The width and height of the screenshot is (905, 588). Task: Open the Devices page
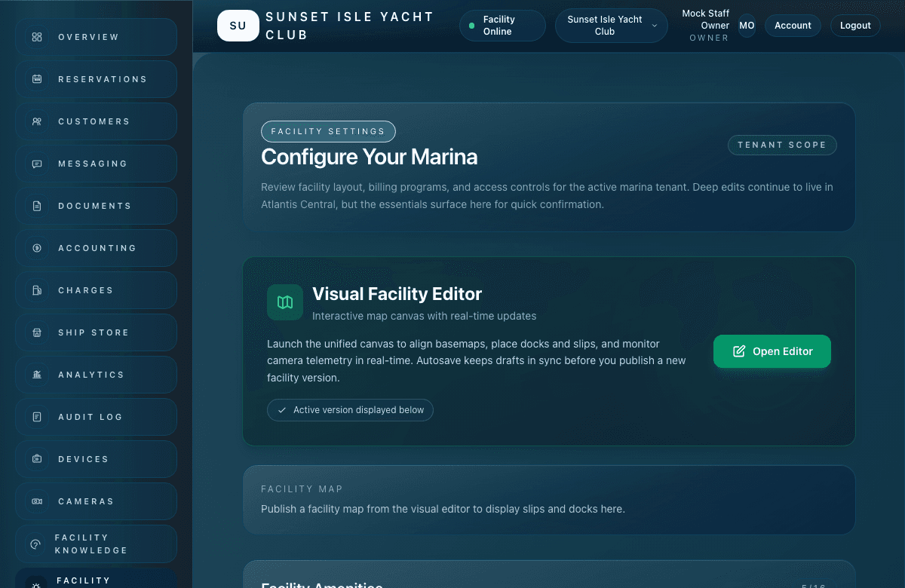click(96, 459)
